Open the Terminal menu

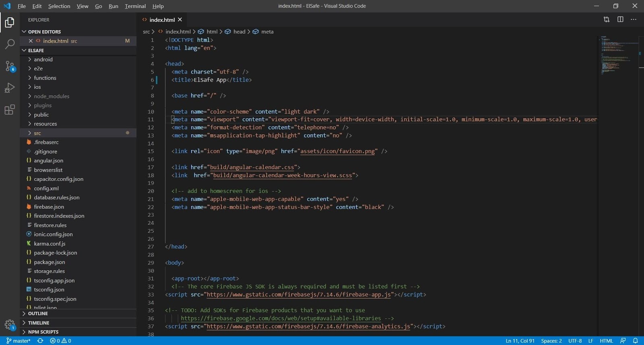(135, 6)
